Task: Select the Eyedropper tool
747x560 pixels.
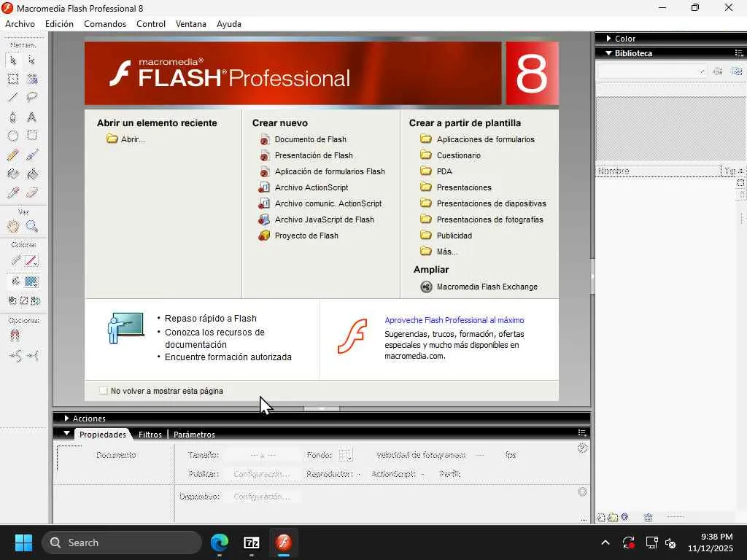Action: 13,192
